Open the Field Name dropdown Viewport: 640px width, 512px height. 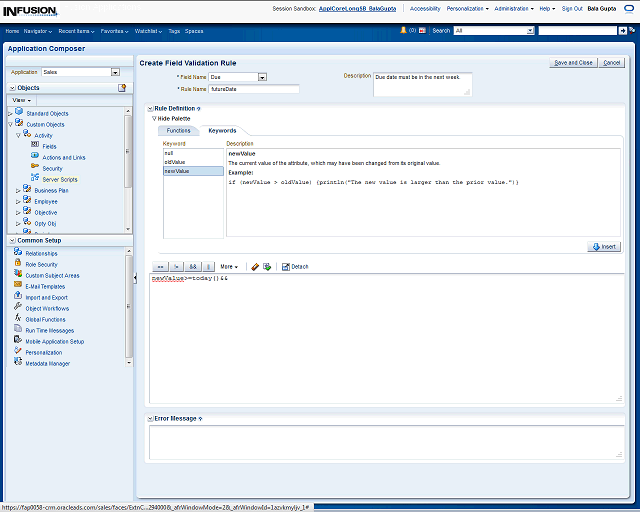[262, 77]
